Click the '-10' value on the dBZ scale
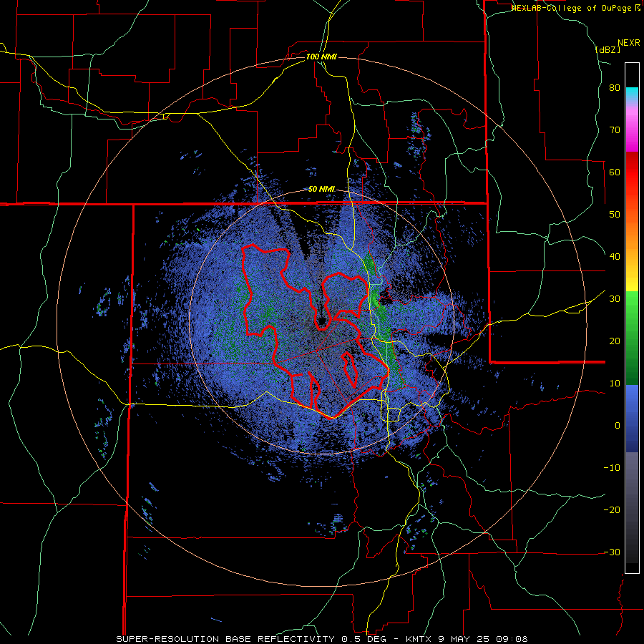 (x=612, y=468)
